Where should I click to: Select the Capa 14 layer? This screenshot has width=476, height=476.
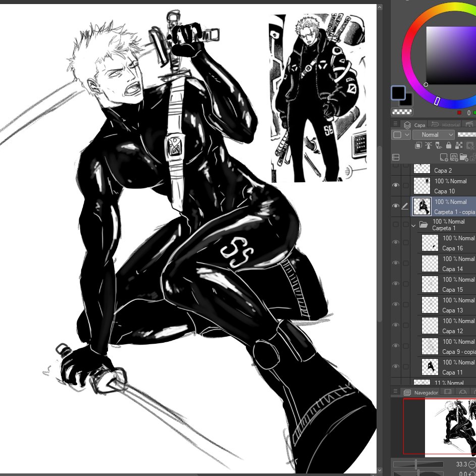coord(447,263)
